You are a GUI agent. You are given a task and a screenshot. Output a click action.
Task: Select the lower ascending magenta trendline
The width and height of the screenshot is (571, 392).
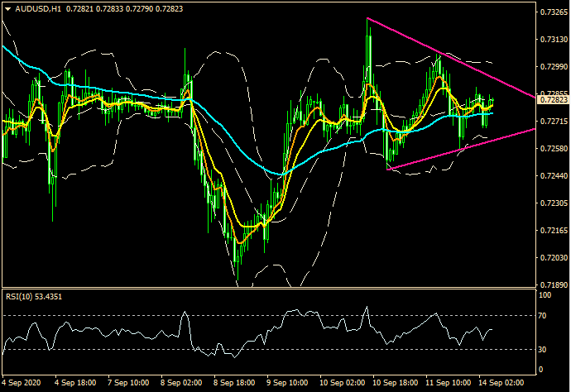coord(463,149)
